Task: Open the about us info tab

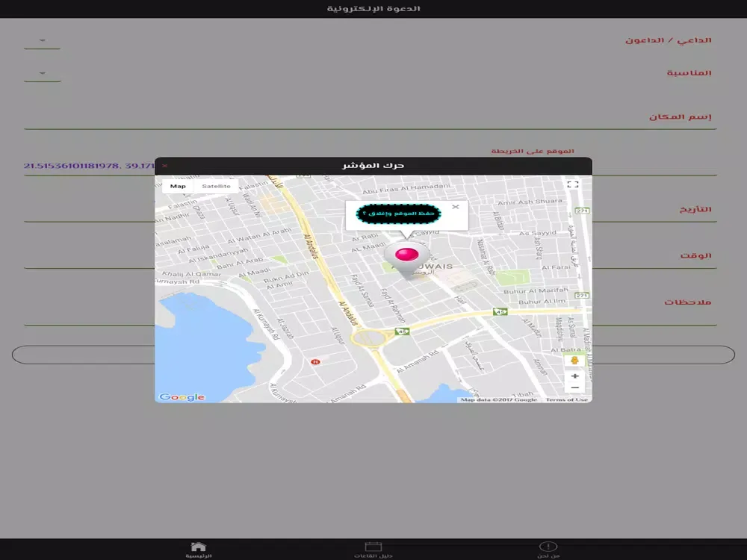Action: [x=548, y=550]
